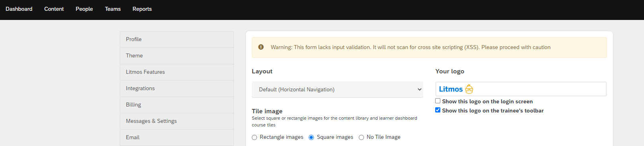Viewport: 644px width, 146px height.
Task: Open Billing settings
Action: [x=177, y=105]
